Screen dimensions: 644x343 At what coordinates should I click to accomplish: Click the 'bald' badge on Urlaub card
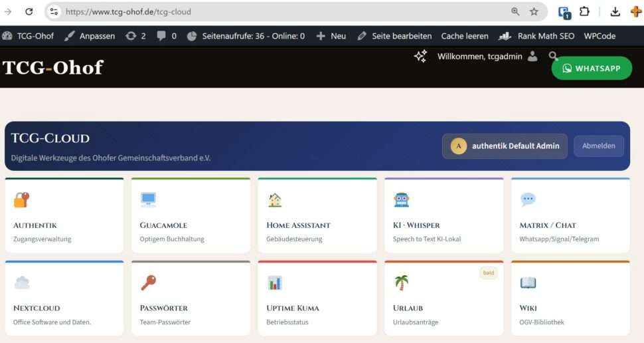click(489, 273)
